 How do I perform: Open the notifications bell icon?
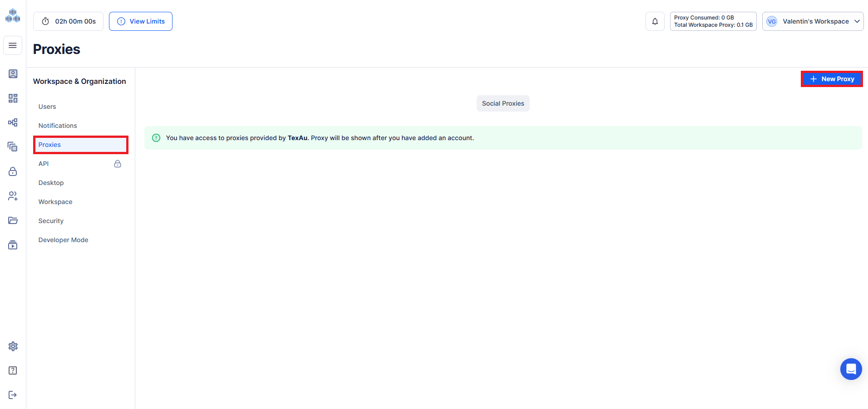coord(655,21)
